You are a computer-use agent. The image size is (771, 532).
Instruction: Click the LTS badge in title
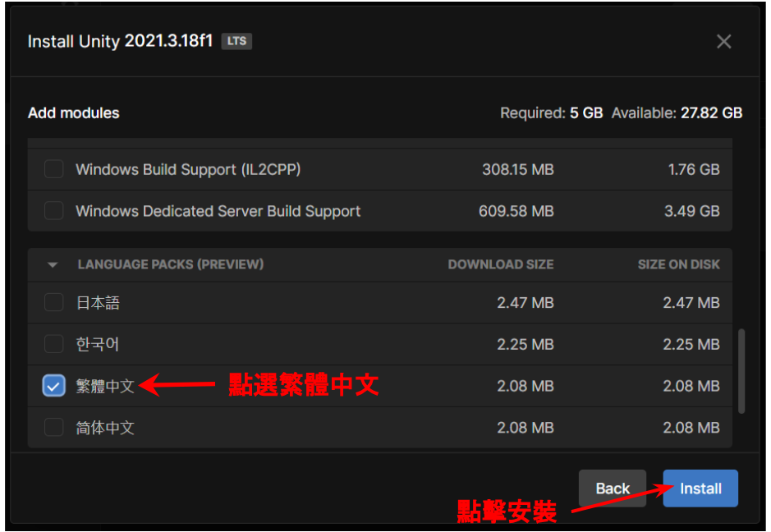point(236,41)
